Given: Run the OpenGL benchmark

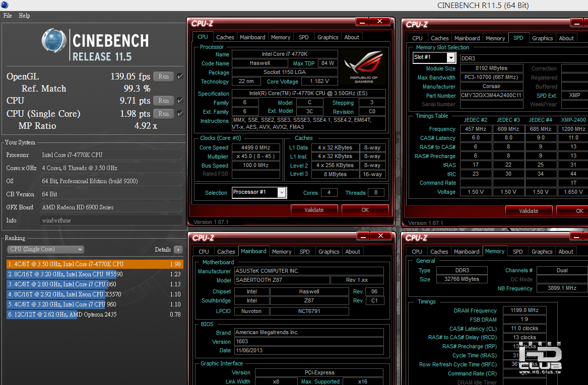Looking at the screenshot, I should pos(163,76).
